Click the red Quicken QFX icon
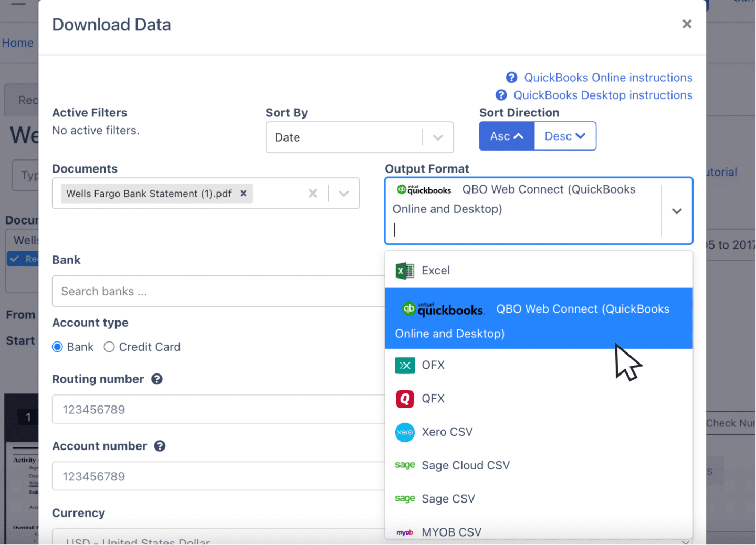 pos(405,399)
